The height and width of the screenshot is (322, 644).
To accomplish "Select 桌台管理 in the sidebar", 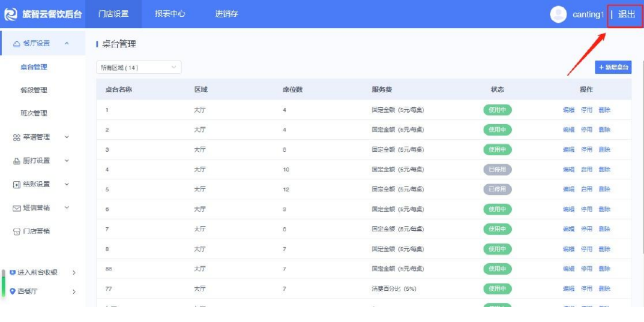I will point(34,67).
